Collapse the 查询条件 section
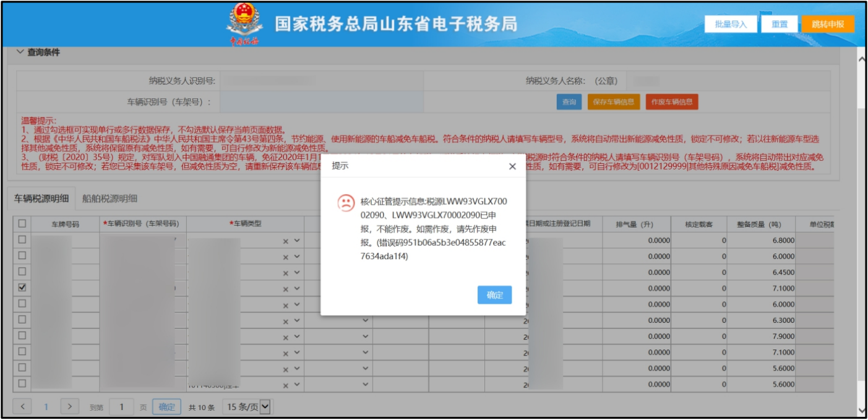Screen dimensions: 868x420 20,53
